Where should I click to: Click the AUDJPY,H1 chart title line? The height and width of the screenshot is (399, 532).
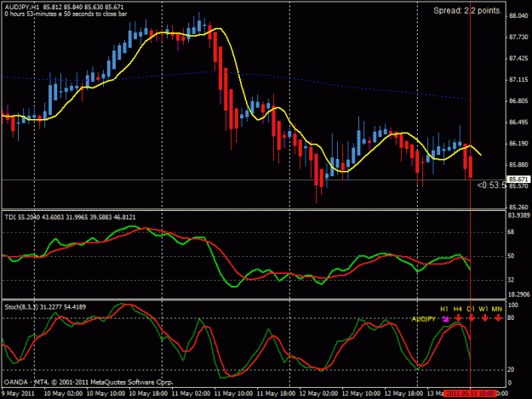click(64, 7)
